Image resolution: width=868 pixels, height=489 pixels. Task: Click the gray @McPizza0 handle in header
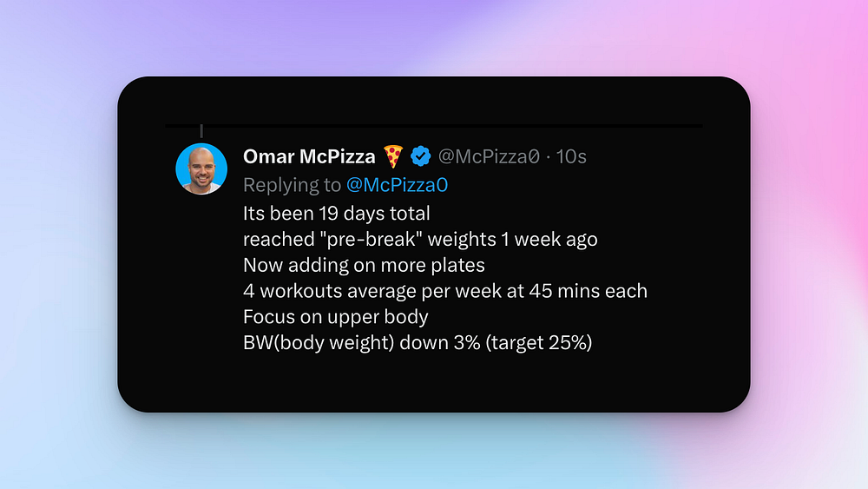tap(489, 156)
